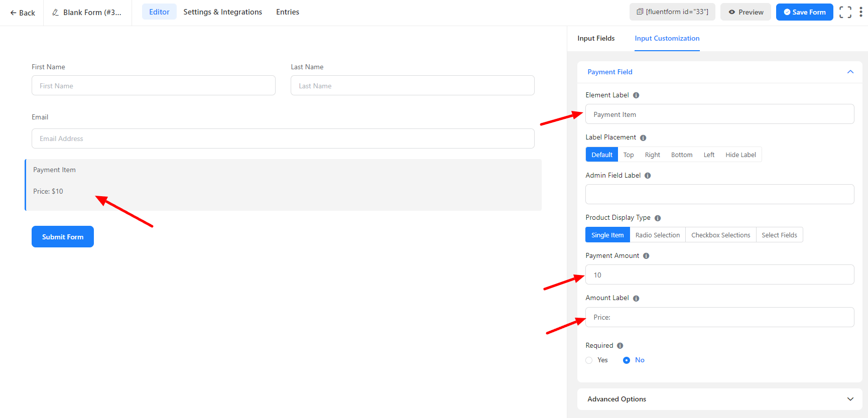Click the Payment Amount input field
Screen dimensions: 868x418
(x=719, y=275)
